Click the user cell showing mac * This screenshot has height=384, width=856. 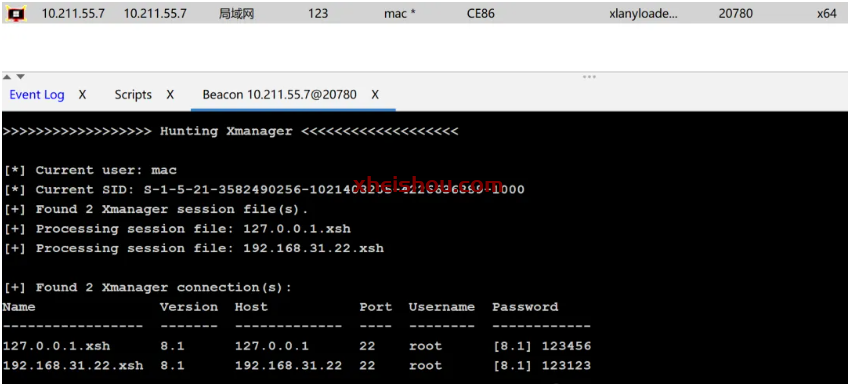pyautogui.click(x=400, y=14)
